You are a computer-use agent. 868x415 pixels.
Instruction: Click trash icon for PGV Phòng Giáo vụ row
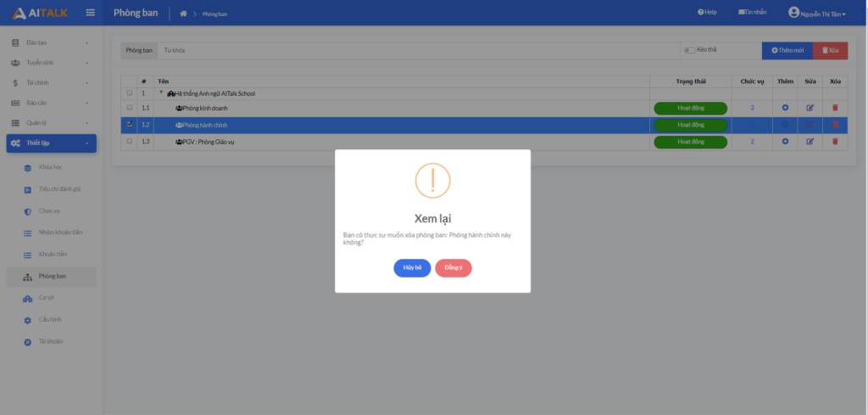[x=835, y=141]
